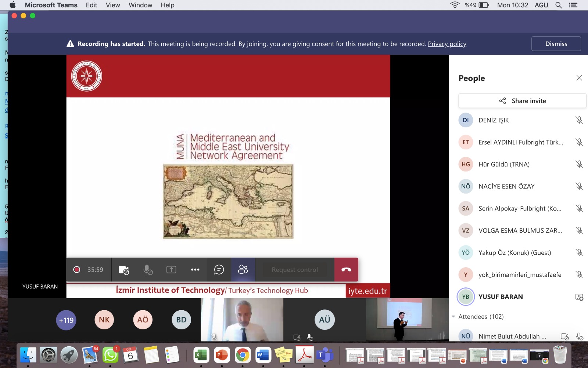Select the NK participant avatar
The height and width of the screenshot is (368, 588).
point(104,320)
